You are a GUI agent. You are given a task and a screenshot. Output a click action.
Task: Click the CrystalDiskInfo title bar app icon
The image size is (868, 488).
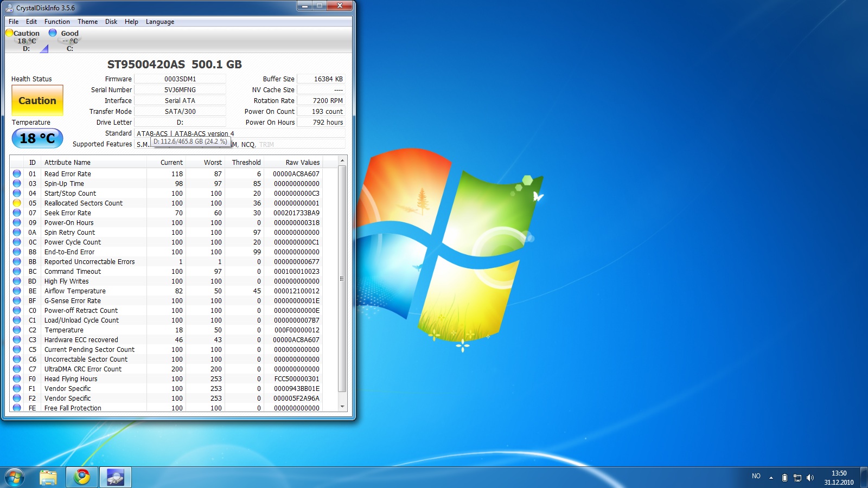[x=9, y=8]
